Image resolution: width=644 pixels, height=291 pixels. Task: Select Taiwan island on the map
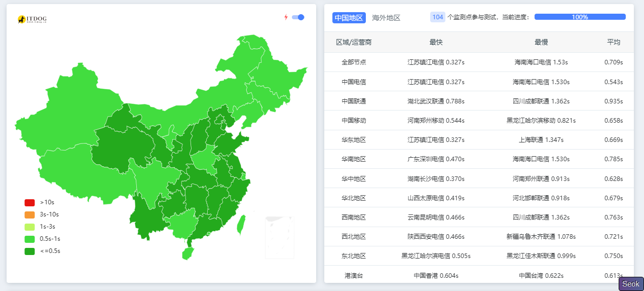point(242,225)
